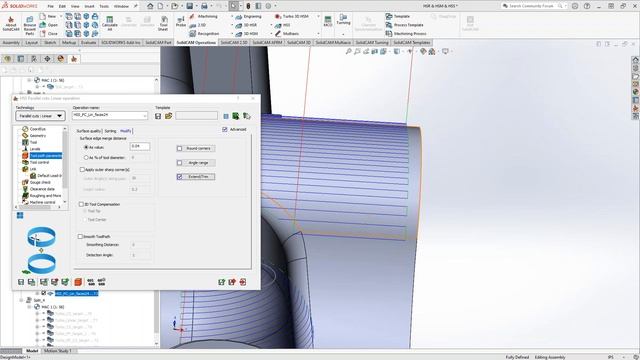Expand the MAC 1 node under Split_4
The image size is (640, 360).
pyautogui.click(x=29, y=307)
